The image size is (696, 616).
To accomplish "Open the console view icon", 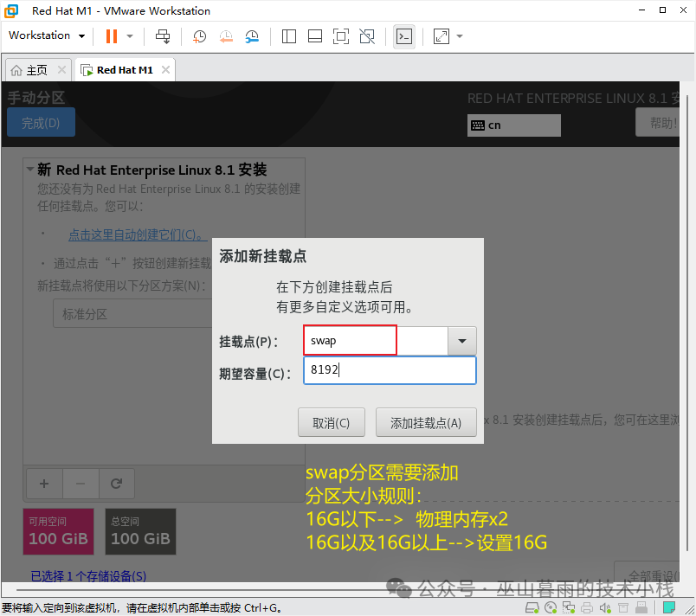I will (403, 36).
